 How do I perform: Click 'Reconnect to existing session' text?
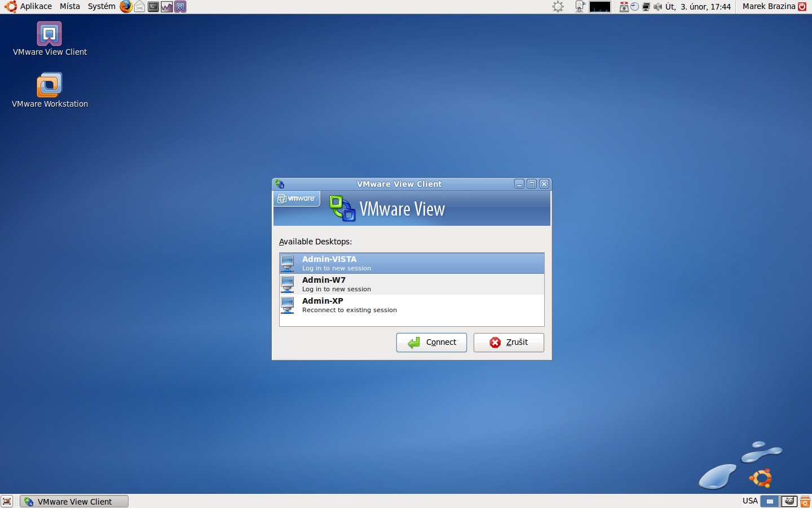click(x=350, y=310)
